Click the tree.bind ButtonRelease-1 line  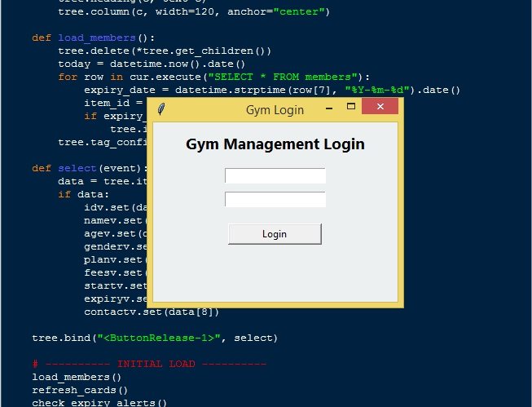(x=155, y=338)
